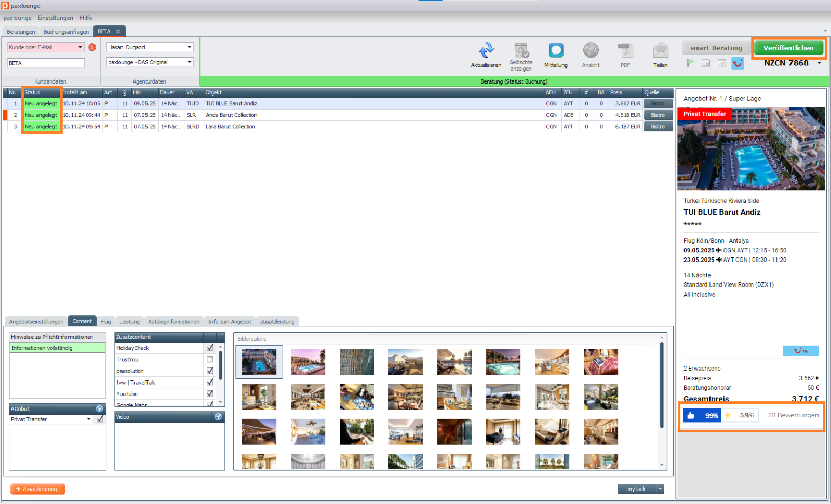Click the Gelöschte anzeigen trash icon
Viewport: 831px width, 504px height.
coord(521,50)
